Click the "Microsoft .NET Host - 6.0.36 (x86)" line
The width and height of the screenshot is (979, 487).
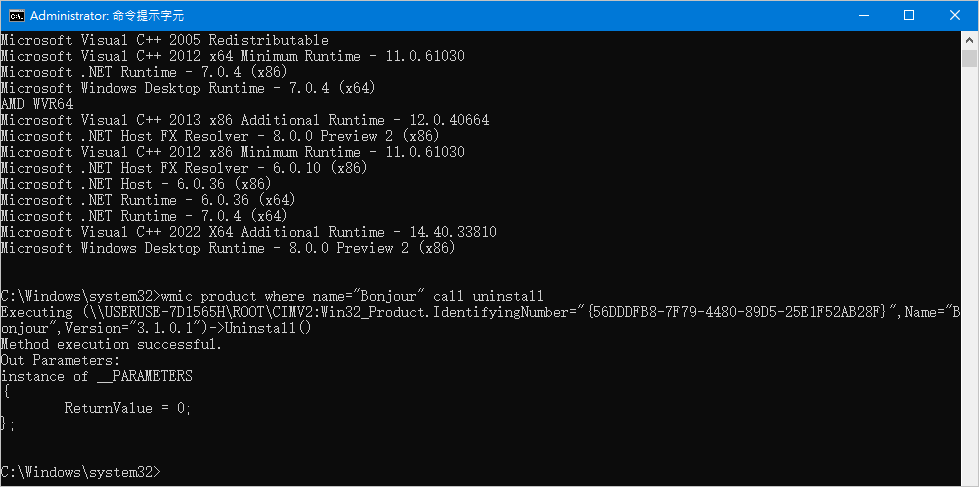[136, 184]
